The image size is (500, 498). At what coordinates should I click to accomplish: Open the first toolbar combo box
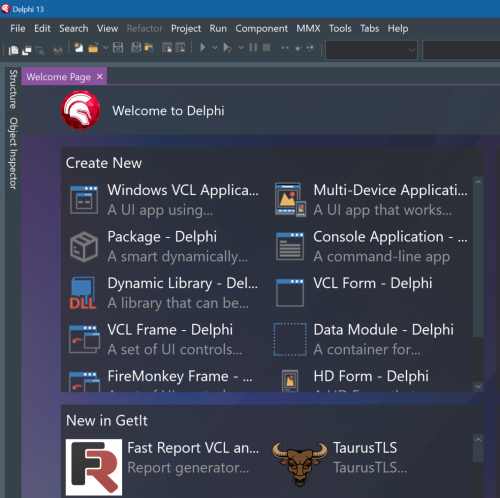tap(371, 50)
